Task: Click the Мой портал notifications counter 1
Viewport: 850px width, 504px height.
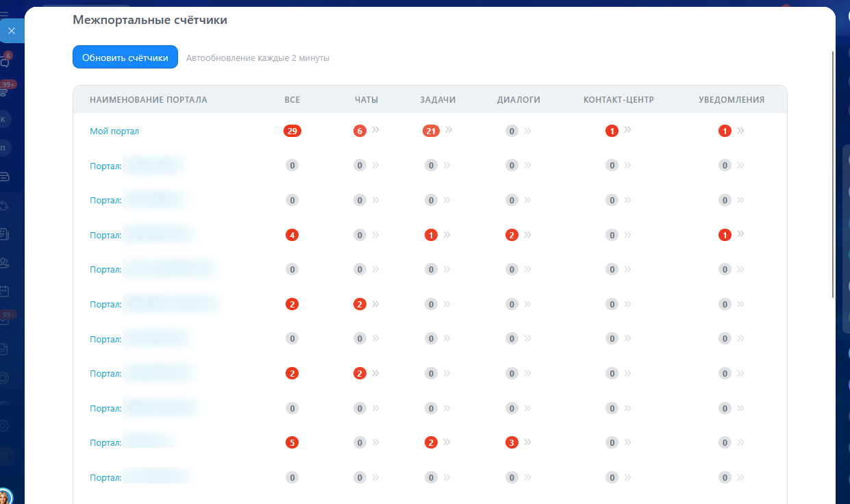Action: pyautogui.click(x=725, y=131)
